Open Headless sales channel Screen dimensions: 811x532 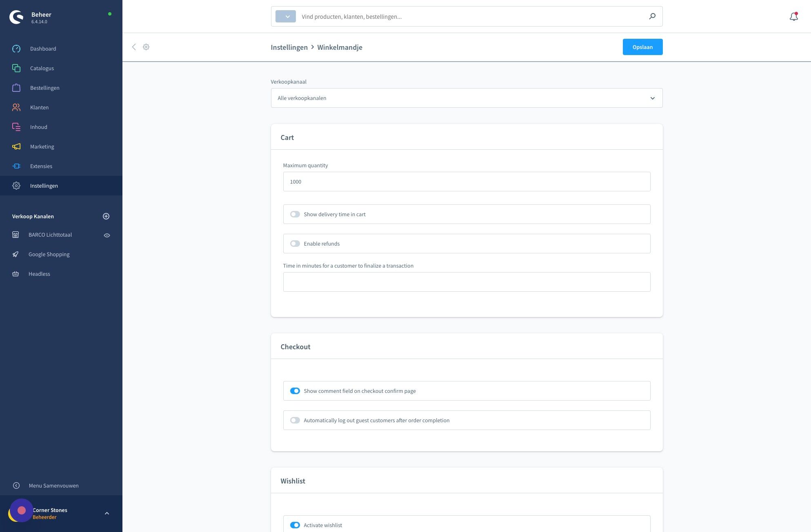click(39, 274)
